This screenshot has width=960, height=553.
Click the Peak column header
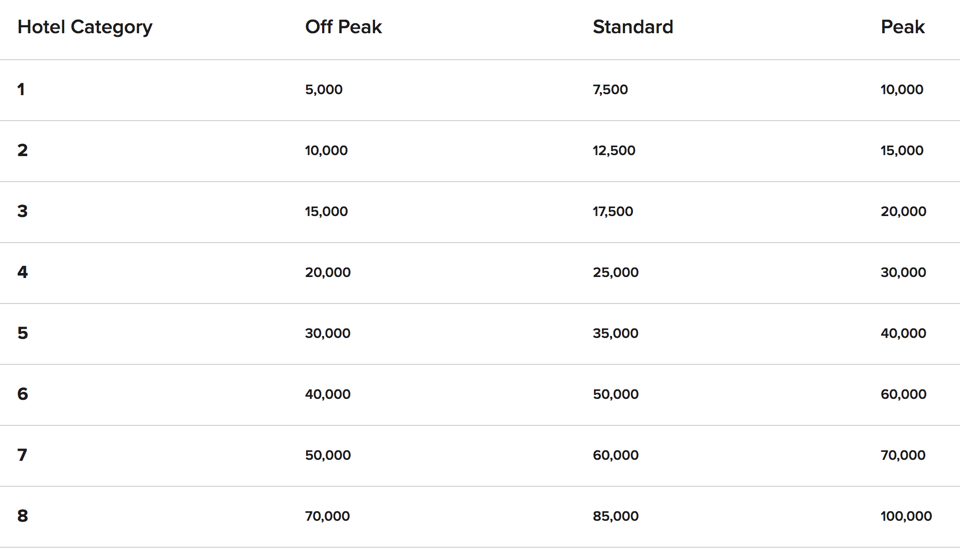tap(902, 27)
